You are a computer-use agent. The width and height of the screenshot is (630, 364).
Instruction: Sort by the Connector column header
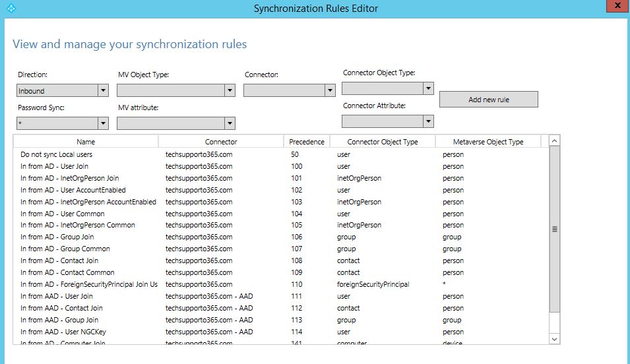[221, 141]
